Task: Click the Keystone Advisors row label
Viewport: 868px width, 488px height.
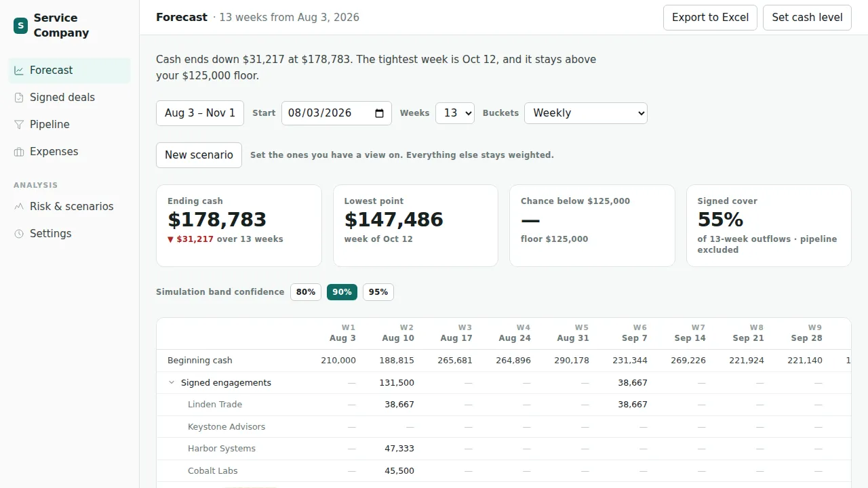Action: [226, 427]
